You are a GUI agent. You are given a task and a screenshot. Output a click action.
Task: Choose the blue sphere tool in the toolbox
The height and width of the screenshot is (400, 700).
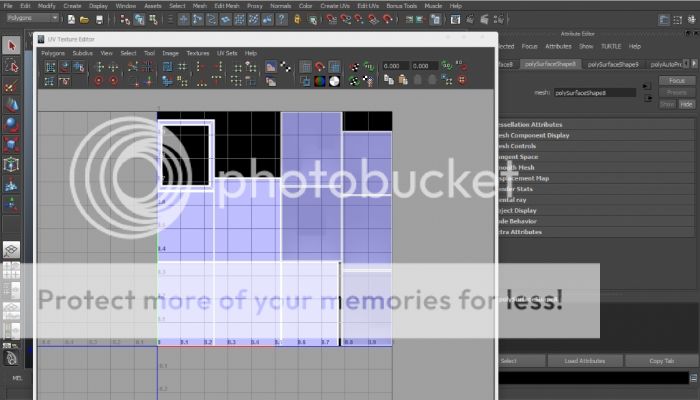(11, 125)
